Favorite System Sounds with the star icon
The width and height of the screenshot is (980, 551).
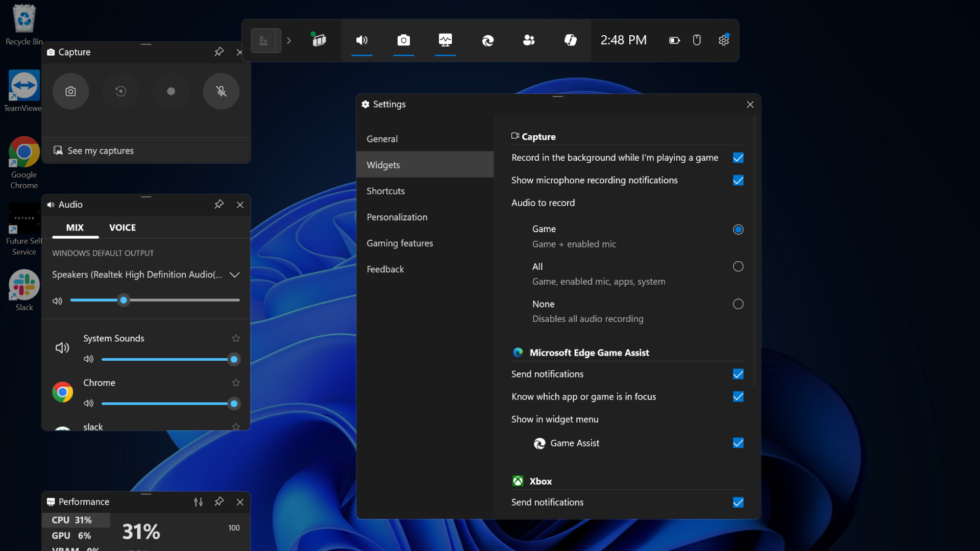pos(235,338)
